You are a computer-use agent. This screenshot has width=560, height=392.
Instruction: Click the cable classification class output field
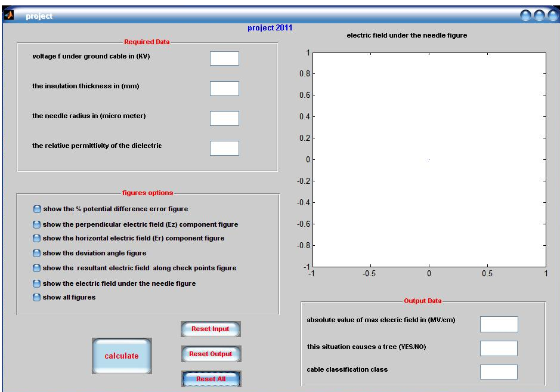click(499, 372)
